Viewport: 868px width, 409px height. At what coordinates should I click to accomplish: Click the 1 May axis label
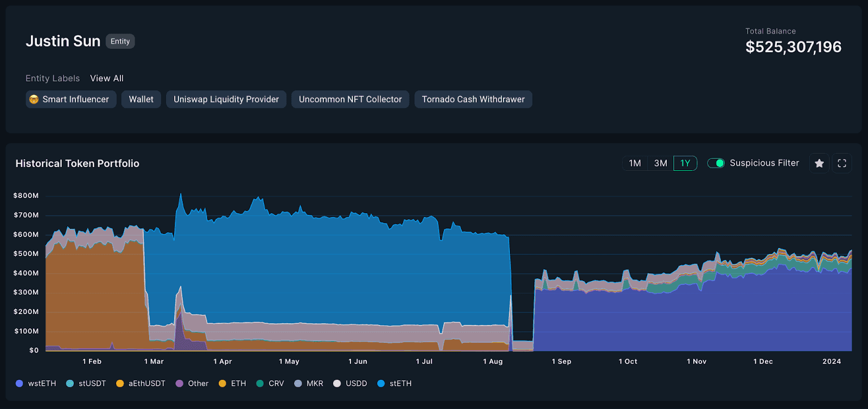(x=289, y=361)
